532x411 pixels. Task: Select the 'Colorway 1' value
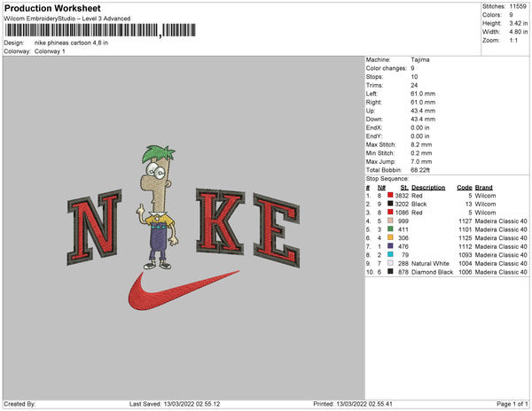(x=50, y=51)
